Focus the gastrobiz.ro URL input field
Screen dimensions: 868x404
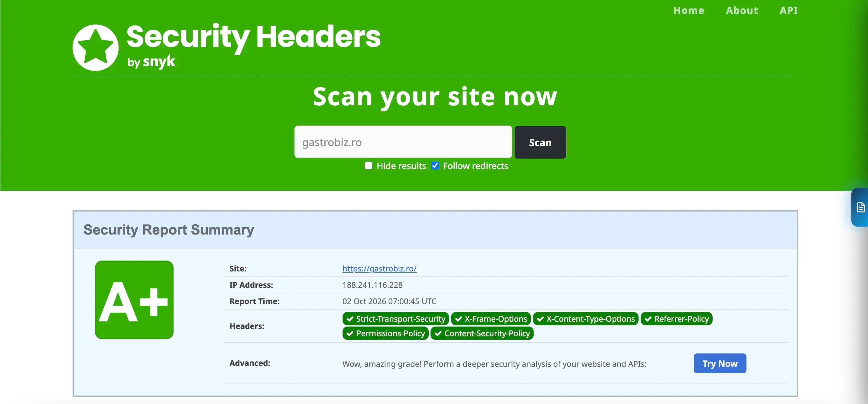[x=403, y=142]
